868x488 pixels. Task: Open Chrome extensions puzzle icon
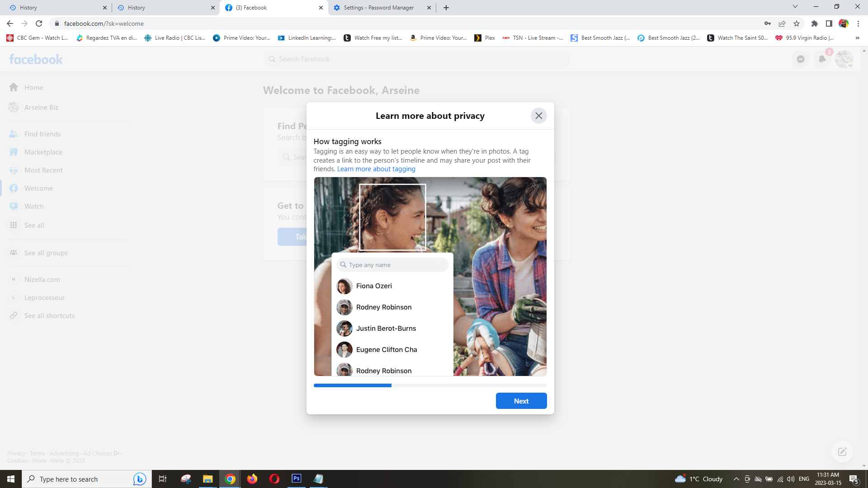(814, 23)
